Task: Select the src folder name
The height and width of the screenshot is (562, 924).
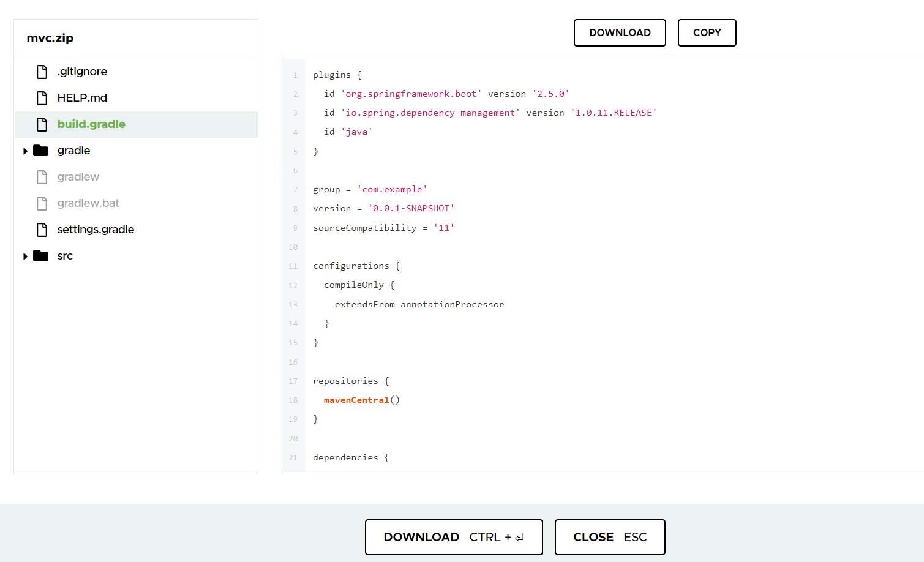Action: tap(65, 256)
